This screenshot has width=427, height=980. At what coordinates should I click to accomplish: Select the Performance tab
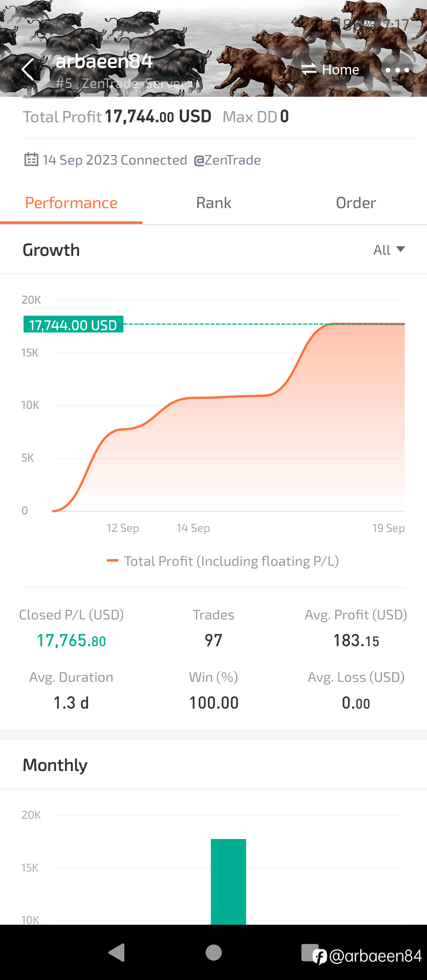click(71, 203)
